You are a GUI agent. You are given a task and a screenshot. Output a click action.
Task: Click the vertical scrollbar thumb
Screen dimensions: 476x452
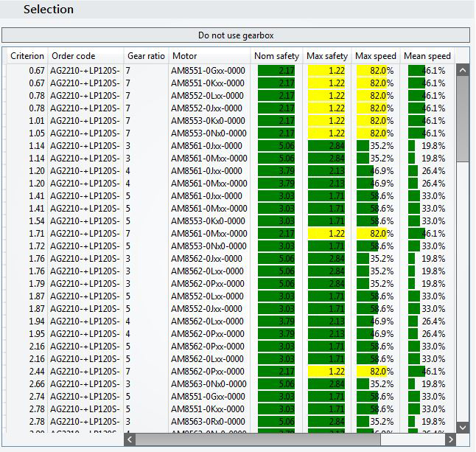pyautogui.click(x=463, y=119)
